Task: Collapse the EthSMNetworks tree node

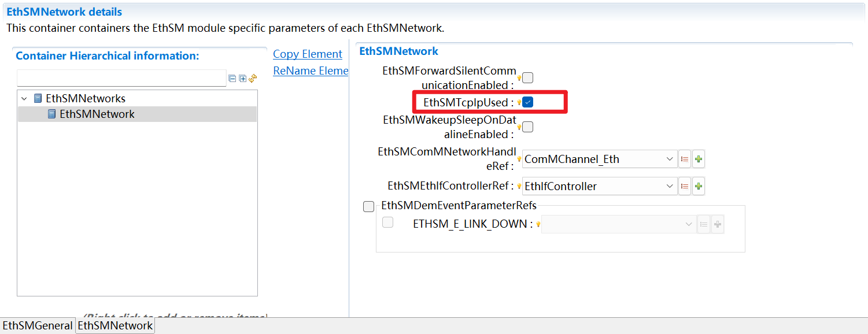Action: (x=24, y=99)
